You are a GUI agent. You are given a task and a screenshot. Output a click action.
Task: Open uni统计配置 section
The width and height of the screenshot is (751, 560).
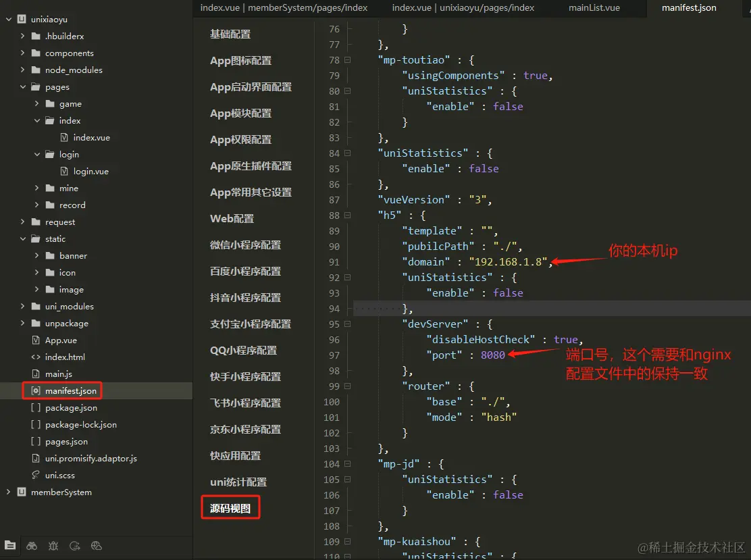pyautogui.click(x=238, y=482)
